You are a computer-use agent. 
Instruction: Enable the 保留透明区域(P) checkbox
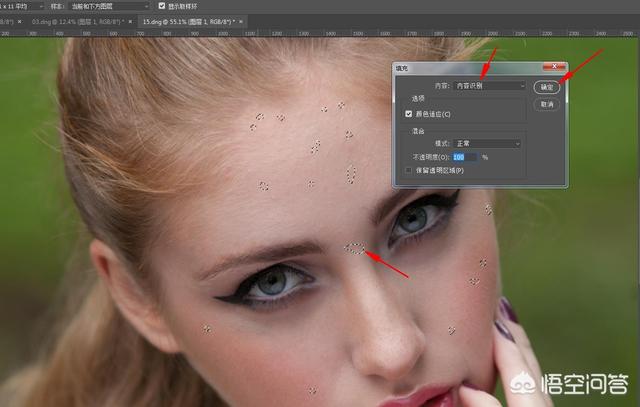[408, 170]
